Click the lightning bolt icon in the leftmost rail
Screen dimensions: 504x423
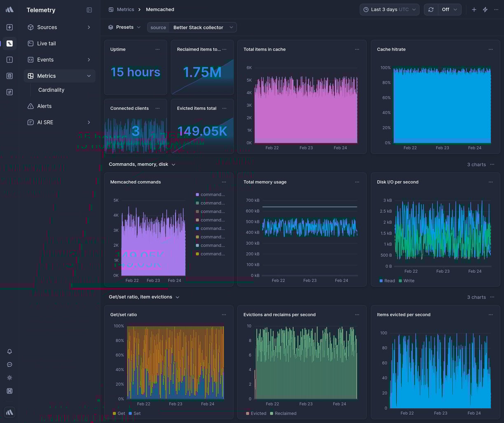pos(9,27)
